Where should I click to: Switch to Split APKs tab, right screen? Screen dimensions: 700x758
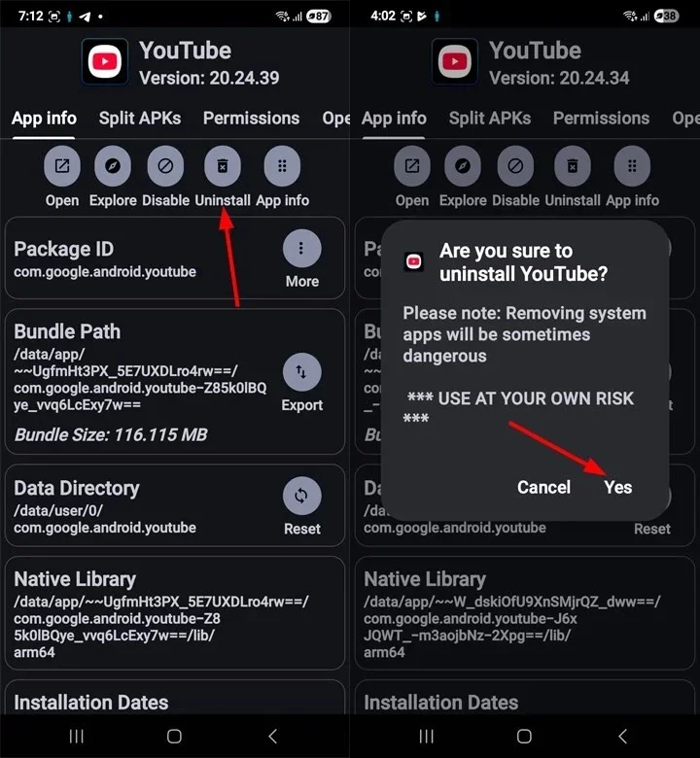(x=490, y=119)
